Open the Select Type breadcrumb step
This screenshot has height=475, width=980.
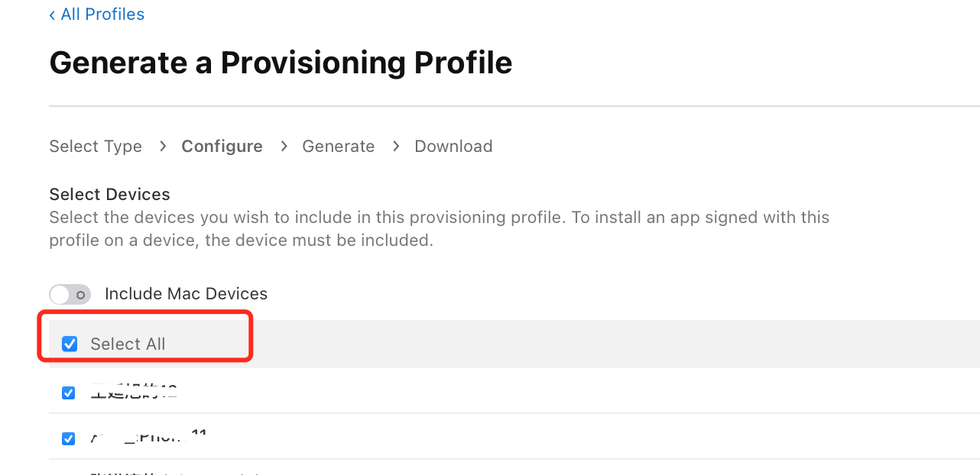pyautogui.click(x=96, y=147)
